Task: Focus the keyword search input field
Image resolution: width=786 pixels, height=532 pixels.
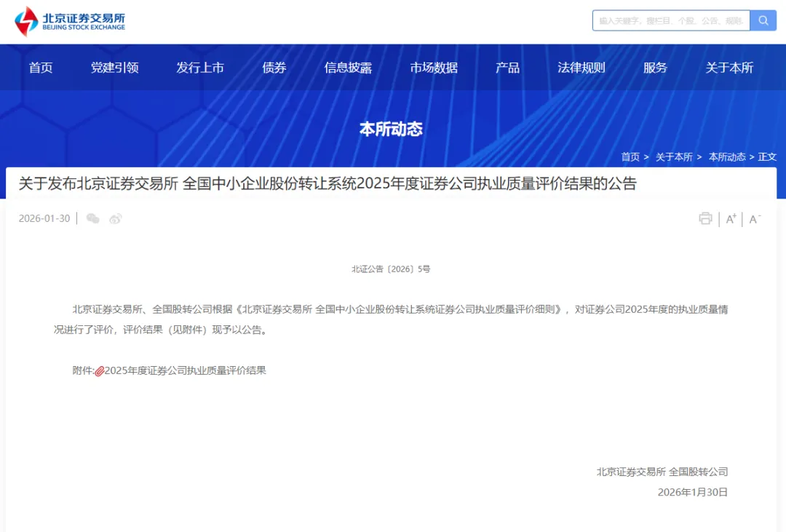Action: (x=671, y=20)
